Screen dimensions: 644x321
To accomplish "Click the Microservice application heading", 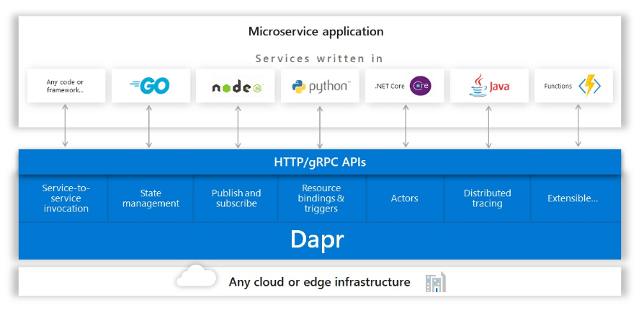I will [x=316, y=32].
